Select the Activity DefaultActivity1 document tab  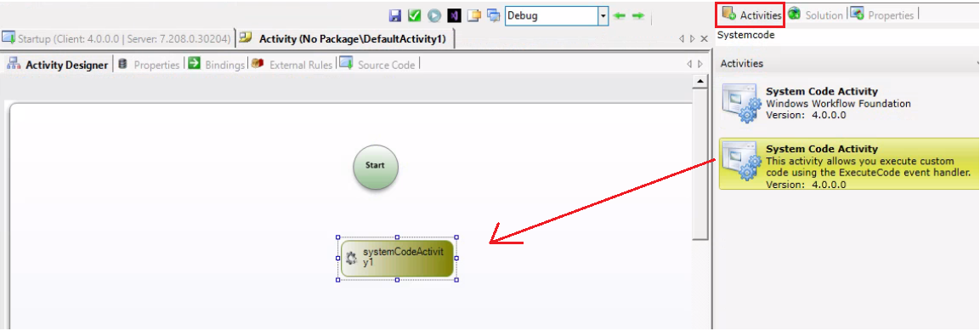(345, 39)
